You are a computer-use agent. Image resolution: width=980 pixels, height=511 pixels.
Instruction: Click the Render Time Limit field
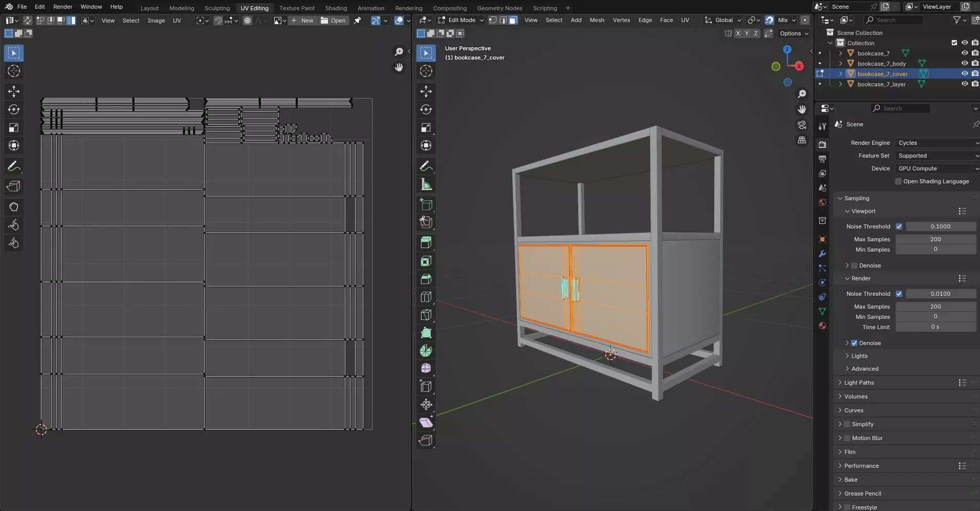point(935,327)
